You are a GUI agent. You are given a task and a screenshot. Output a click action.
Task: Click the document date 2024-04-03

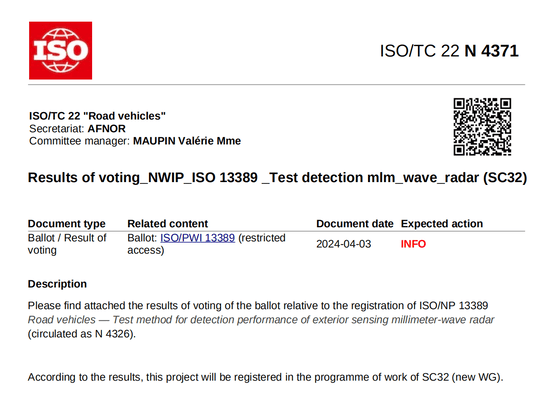click(344, 244)
